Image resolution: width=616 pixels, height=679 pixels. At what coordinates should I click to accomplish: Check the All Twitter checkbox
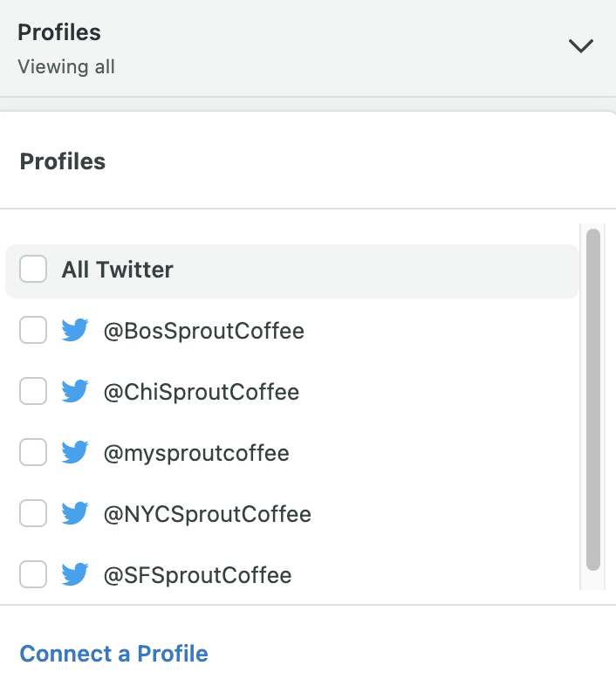(33, 269)
